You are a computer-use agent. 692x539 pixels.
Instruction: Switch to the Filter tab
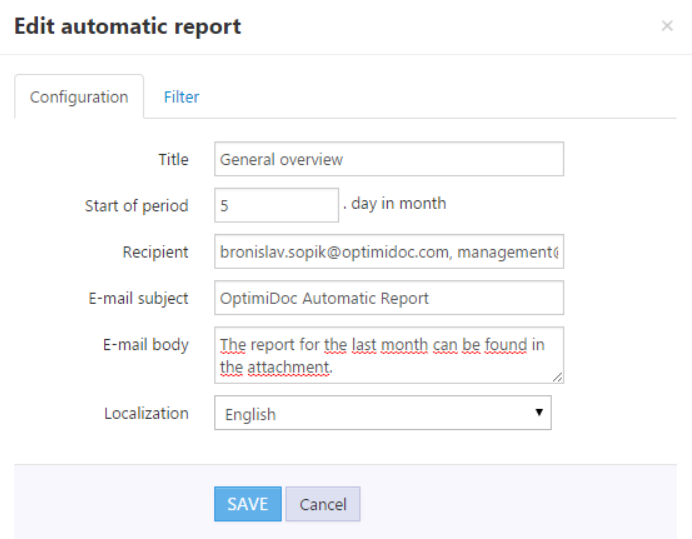181,97
